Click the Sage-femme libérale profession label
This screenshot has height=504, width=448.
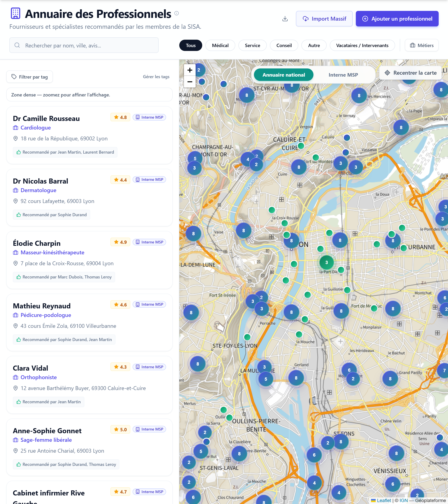click(x=46, y=440)
